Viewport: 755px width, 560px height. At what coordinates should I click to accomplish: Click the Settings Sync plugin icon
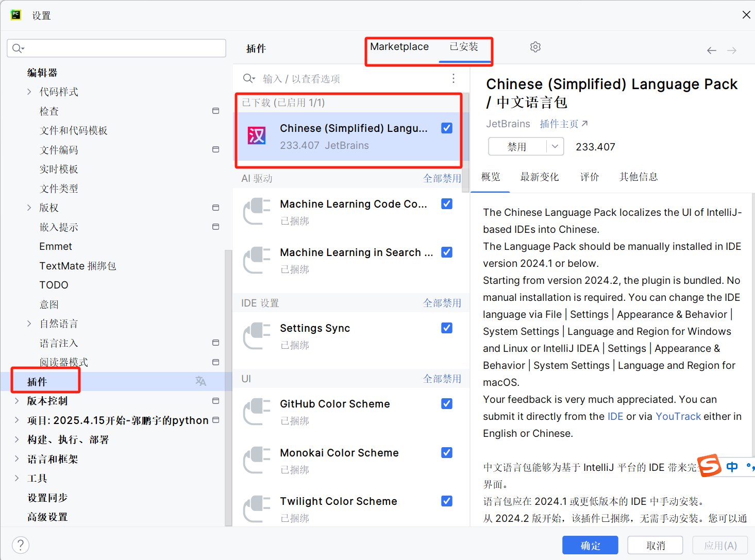[x=257, y=336]
